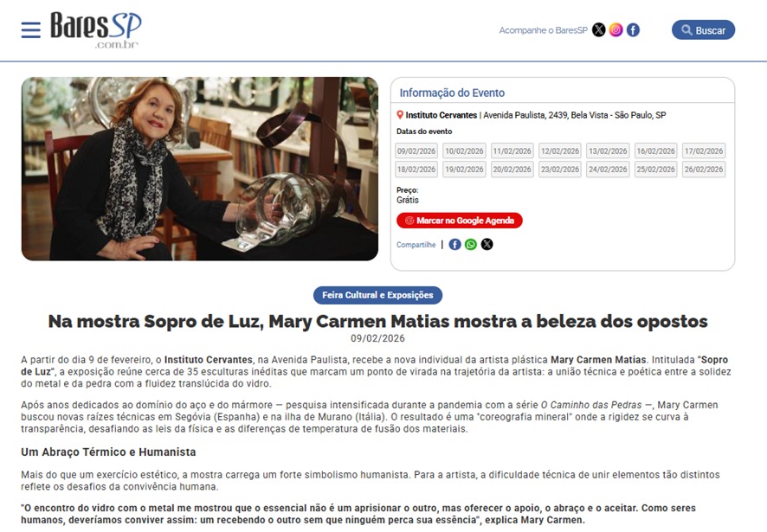This screenshot has width=767, height=532.
Task: Share the event via WhatsApp
Action: (471, 245)
